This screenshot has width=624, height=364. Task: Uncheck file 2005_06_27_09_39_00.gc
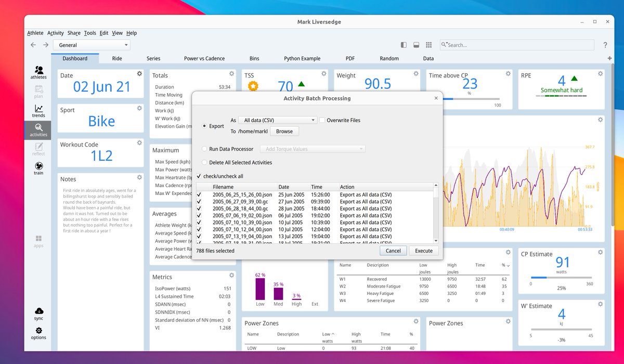pyautogui.click(x=199, y=202)
